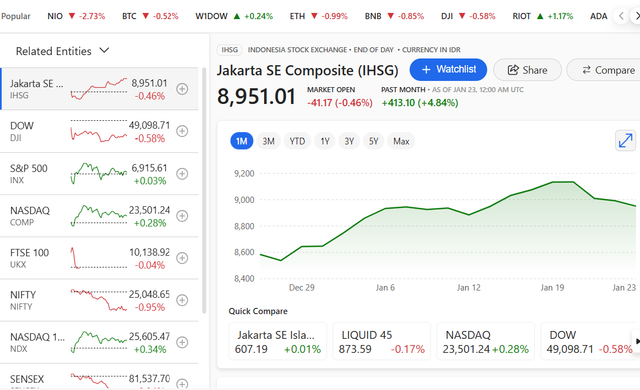Add NASDAQ COMP row to watchlist

[182, 216]
